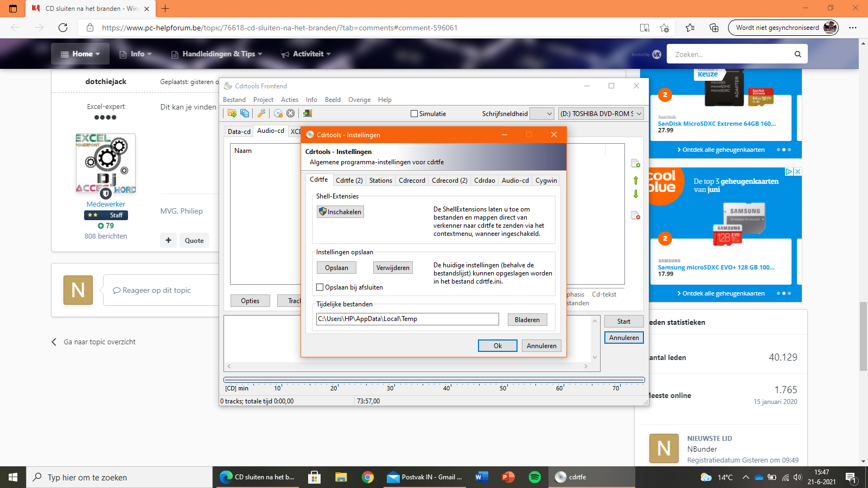Click the Start button in Cdrtools Frontend
This screenshot has width=868, height=488.
[624, 322]
